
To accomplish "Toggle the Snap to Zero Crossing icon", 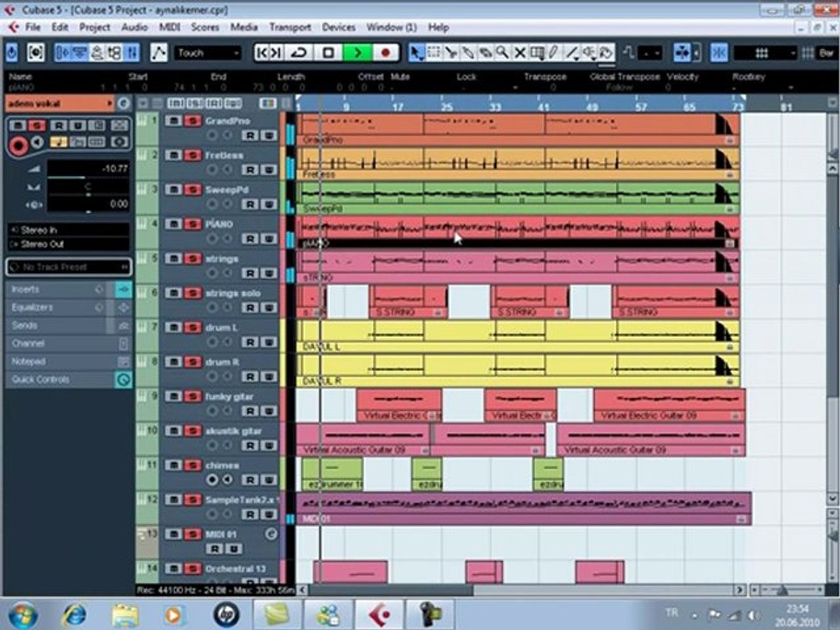I will (629, 52).
